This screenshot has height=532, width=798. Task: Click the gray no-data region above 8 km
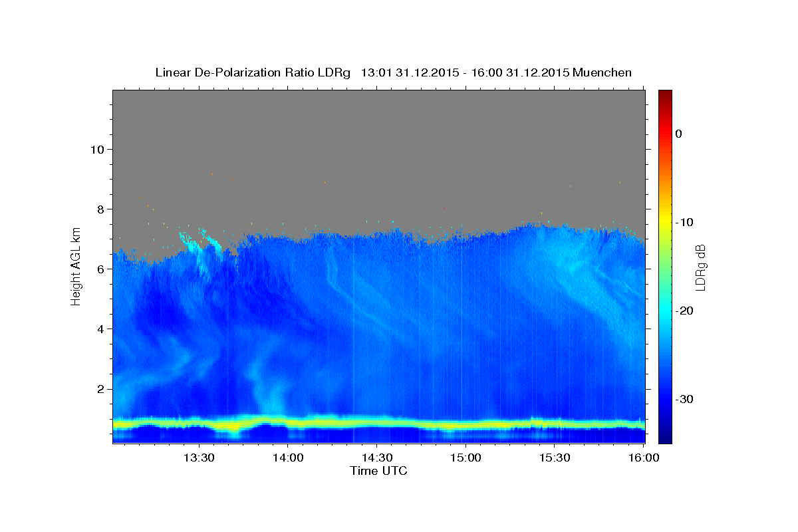coord(379,150)
